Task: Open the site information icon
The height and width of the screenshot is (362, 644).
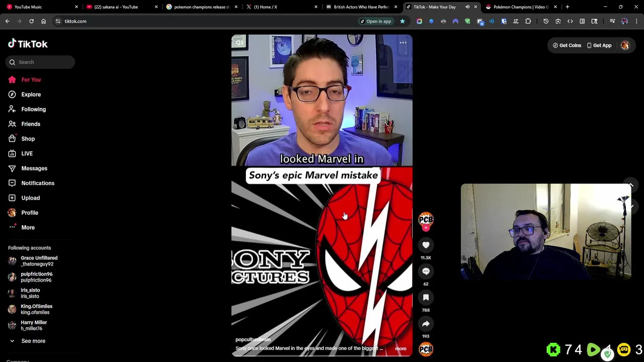Action: [58, 21]
